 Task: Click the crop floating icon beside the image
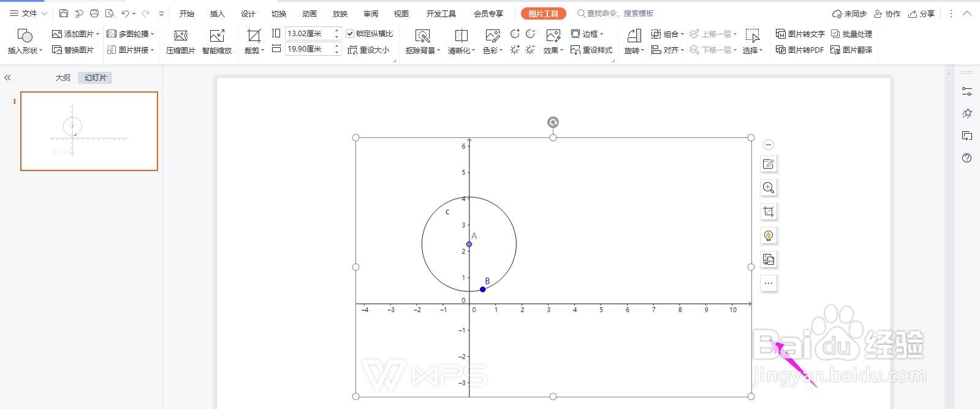click(x=769, y=212)
